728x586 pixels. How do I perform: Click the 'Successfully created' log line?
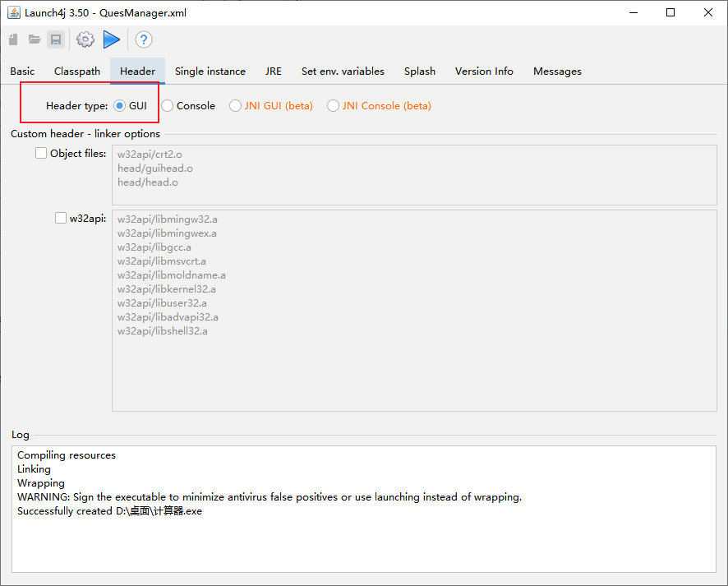point(109,511)
